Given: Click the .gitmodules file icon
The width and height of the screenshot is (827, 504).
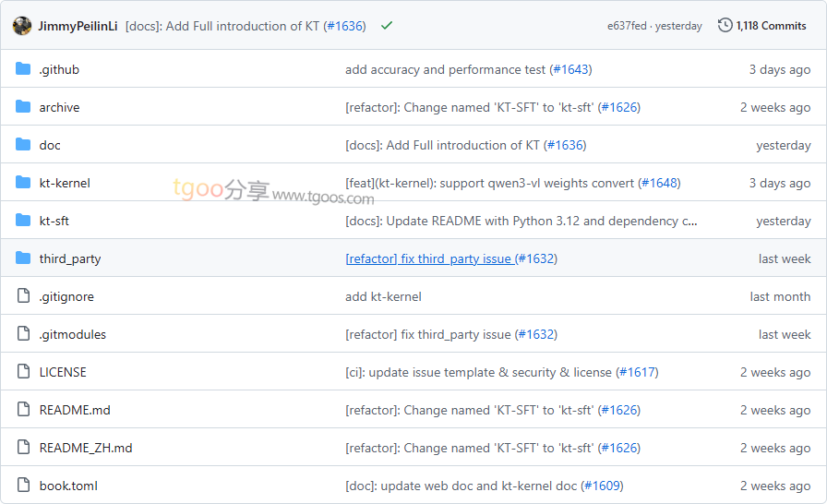Looking at the screenshot, I should [23, 334].
